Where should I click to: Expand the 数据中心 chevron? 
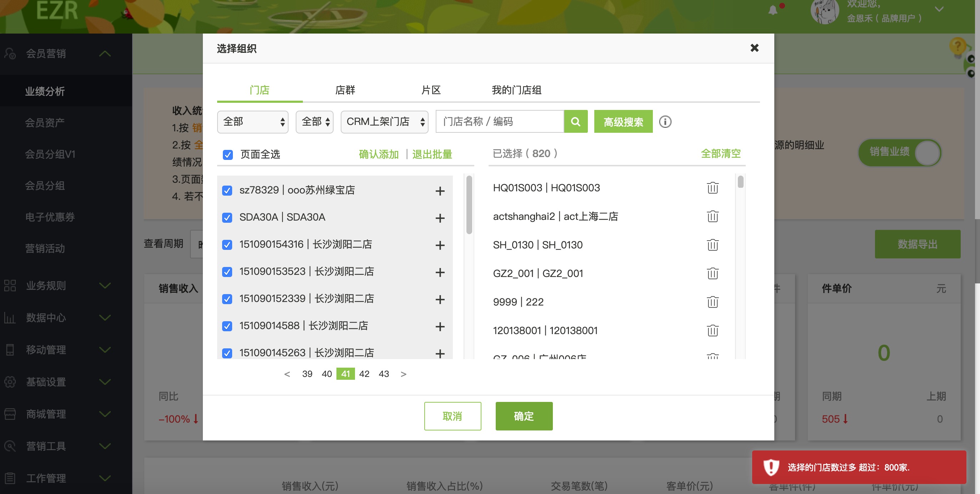tap(105, 318)
